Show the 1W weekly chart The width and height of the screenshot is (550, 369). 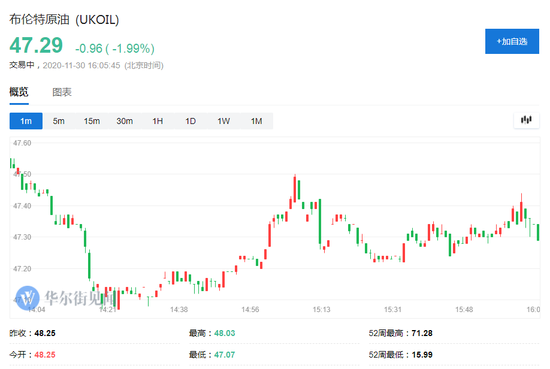coord(223,121)
